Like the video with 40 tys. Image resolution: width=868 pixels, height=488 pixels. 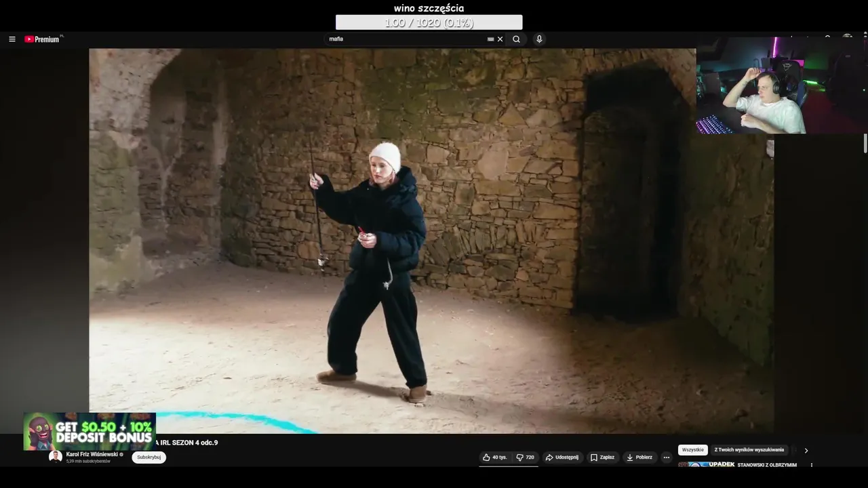495,457
